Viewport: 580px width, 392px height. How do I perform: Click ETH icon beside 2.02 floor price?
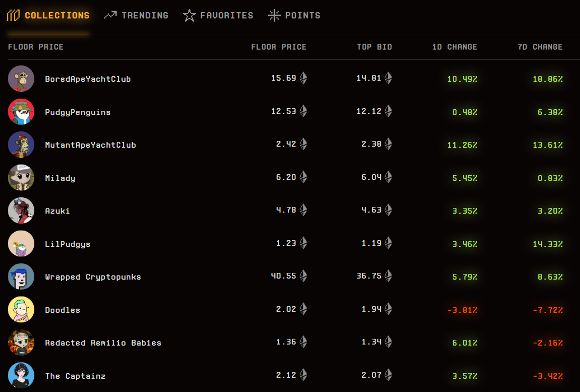[303, 309]
